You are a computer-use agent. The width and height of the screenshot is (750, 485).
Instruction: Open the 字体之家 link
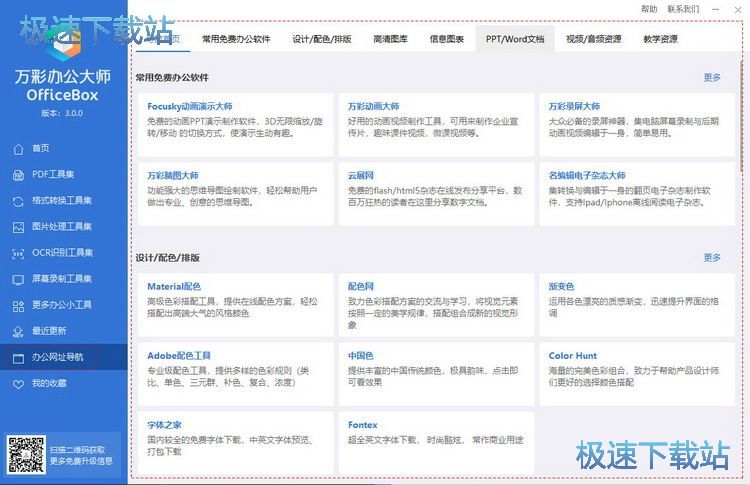click(165, 425)
